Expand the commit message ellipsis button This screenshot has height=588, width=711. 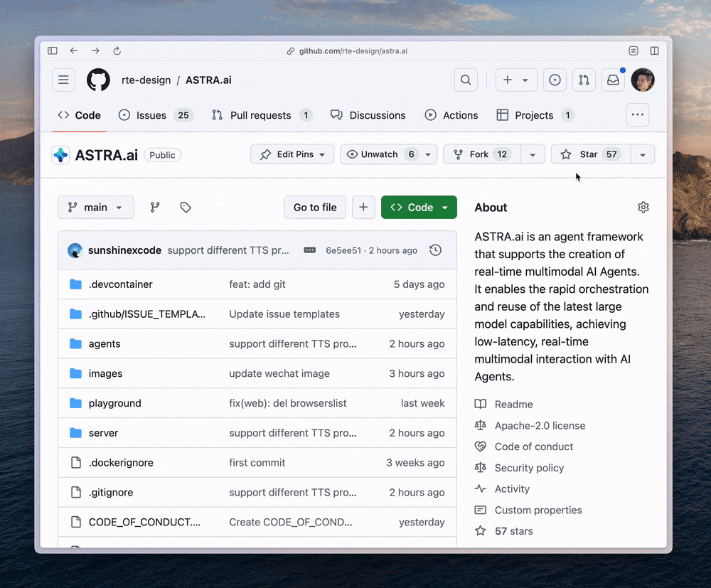tap(310, 250)
